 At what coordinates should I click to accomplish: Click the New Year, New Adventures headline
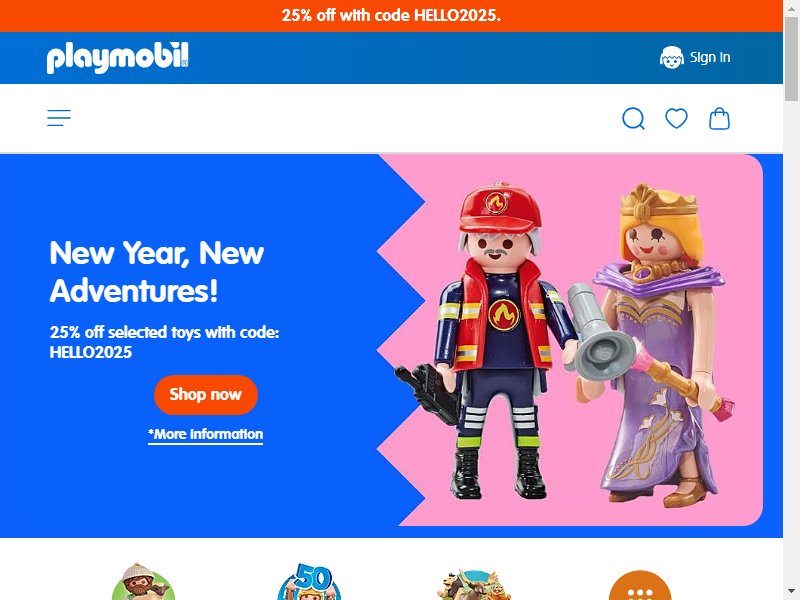(x=157, y=271)
